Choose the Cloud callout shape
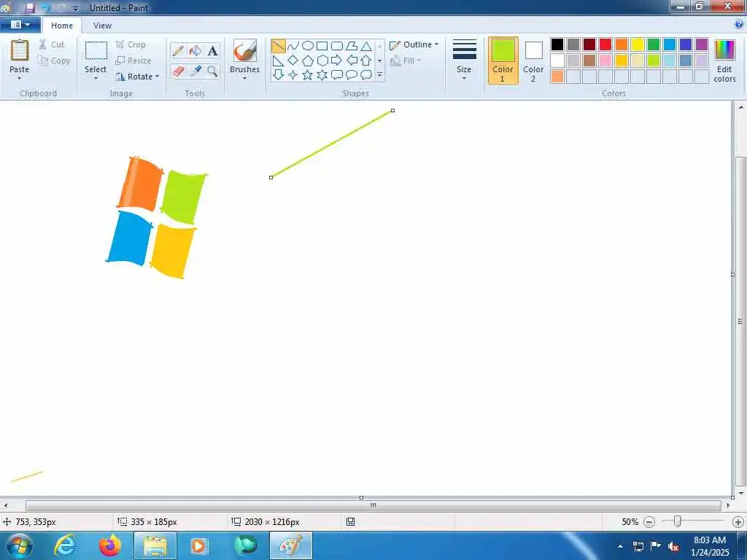The height and width of the screenshot is (560, 747). (x=366, y=75)
